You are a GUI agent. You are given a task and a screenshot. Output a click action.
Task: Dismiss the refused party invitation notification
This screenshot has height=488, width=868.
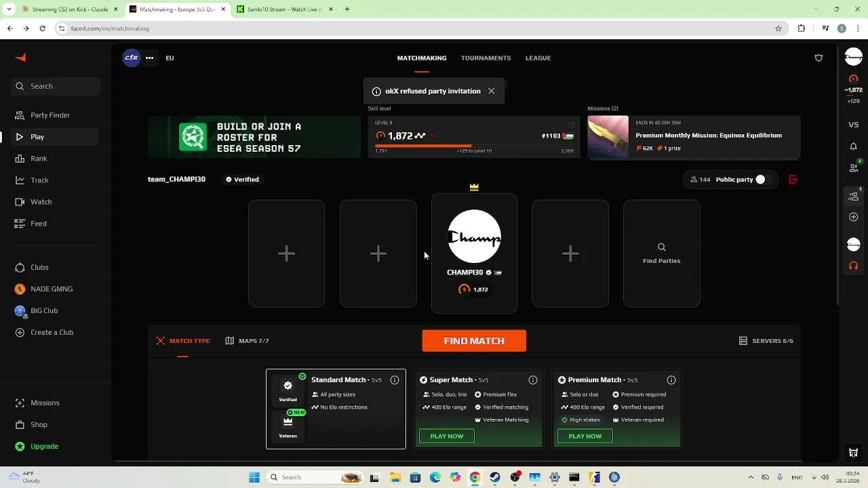click(x=491, y=91)
